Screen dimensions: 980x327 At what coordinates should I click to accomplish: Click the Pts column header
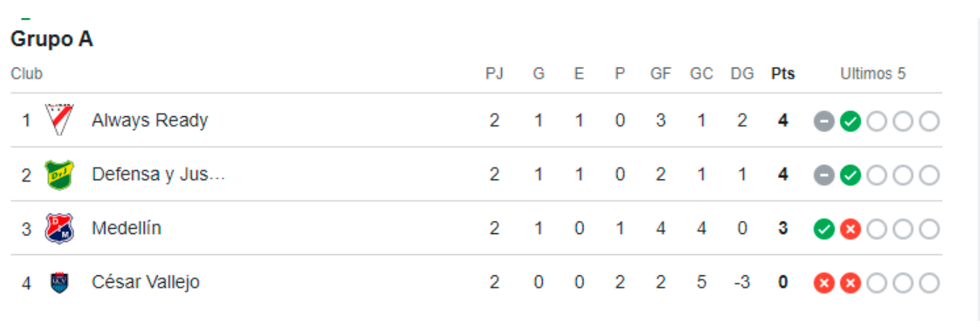[782, 73]
